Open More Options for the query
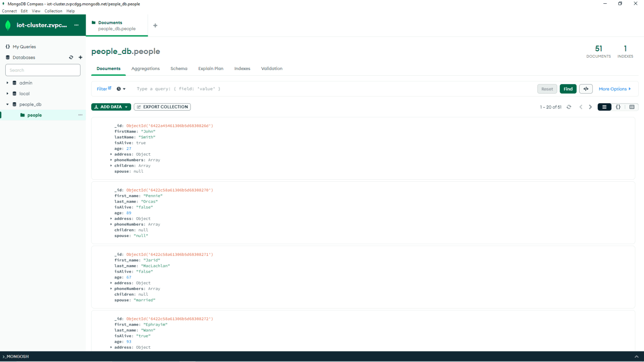The image size is (644, 362). point(614,88)
